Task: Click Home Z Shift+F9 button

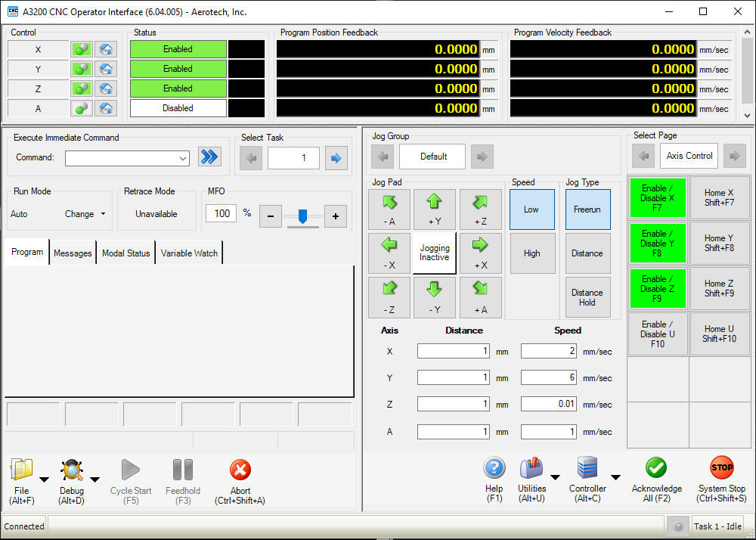Action: coord(720,288)
